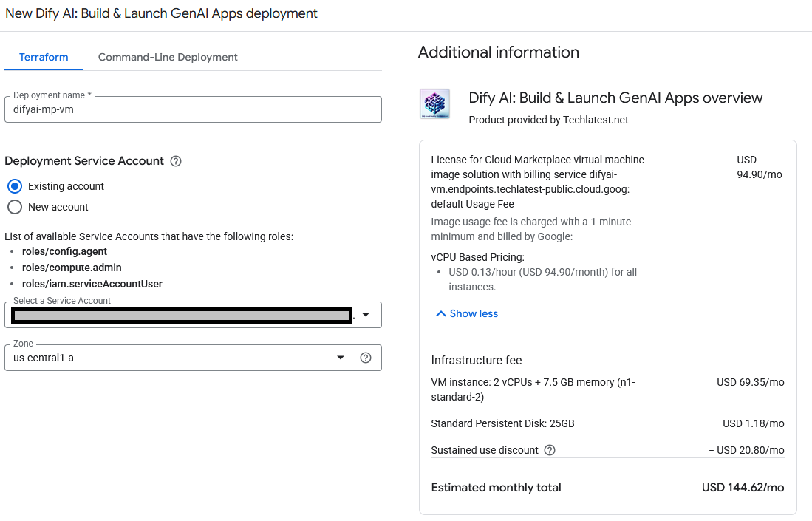This screenshot has width=812, height=521.
Task: Select the Existing account radio button
Action: pos(15,186)
